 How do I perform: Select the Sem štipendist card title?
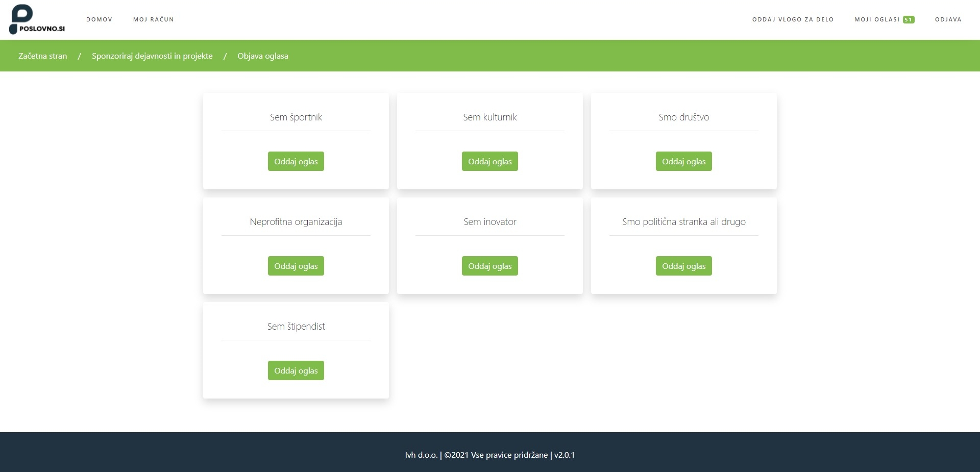click(x=296, y=326)
